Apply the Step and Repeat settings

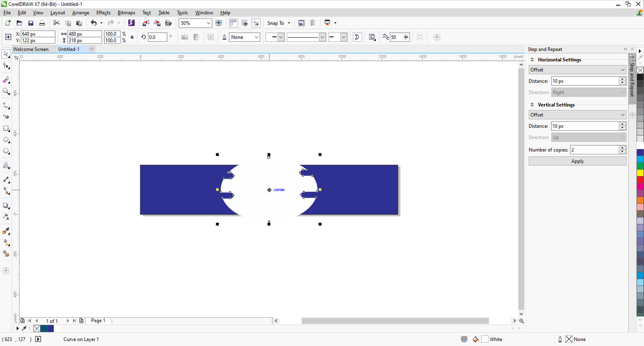pyautogui.click(x=578, y=161)
